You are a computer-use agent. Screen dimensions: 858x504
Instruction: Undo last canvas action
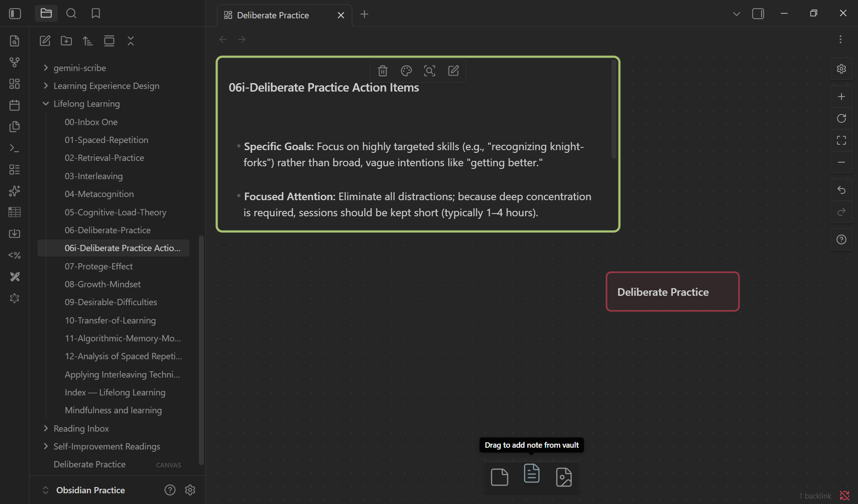(x=841, y=190)
